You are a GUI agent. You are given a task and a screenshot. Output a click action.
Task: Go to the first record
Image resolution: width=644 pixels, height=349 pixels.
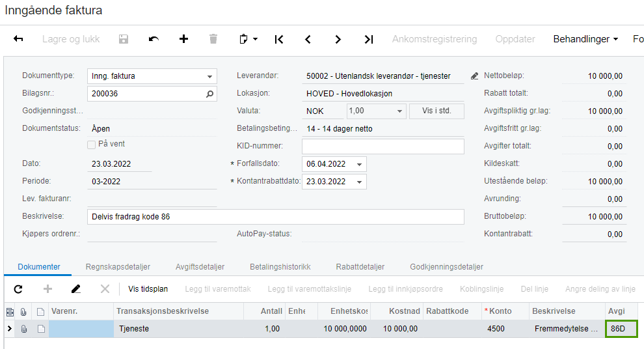tap(279, 39)
